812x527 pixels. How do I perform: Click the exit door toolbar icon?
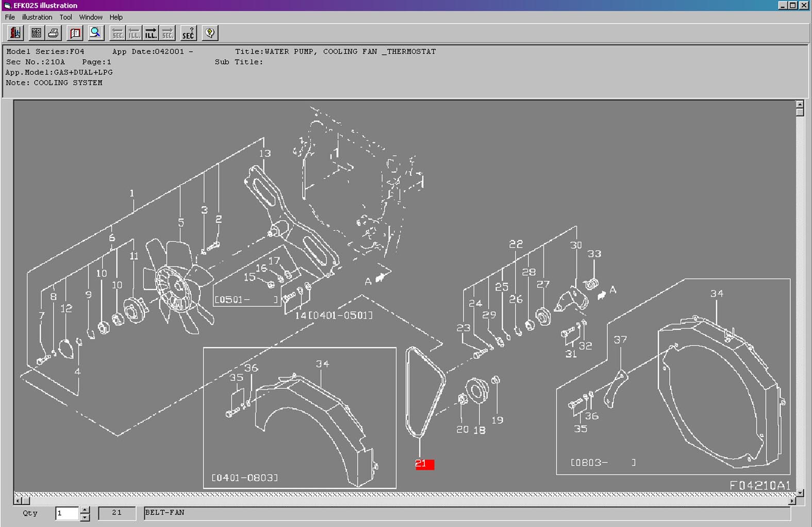click(15, 34)
